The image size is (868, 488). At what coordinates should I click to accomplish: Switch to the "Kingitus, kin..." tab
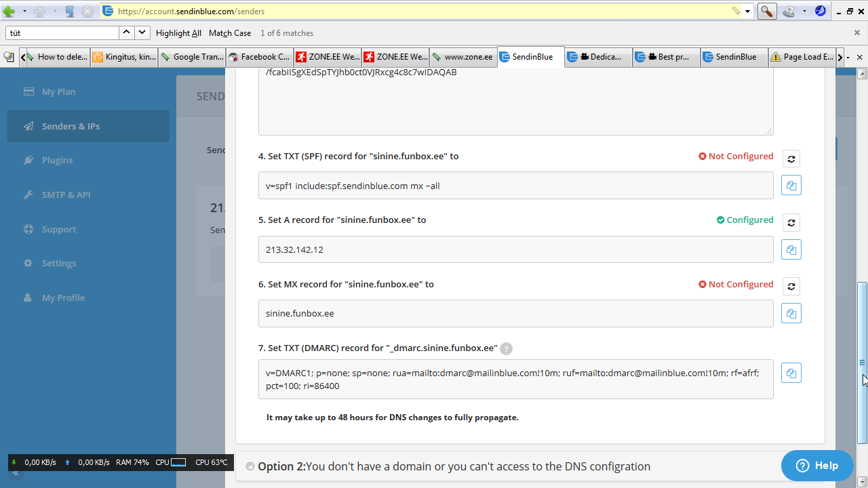pos(124,57)
